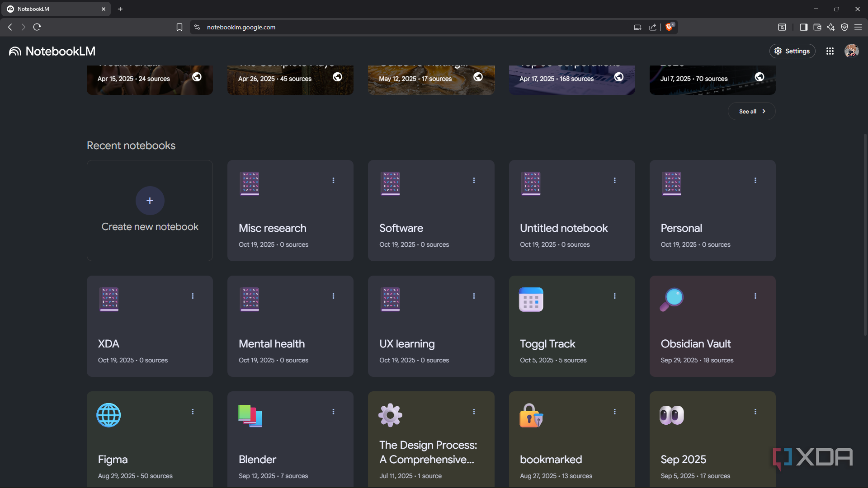
Task: Click the page vertical scrollbar
Action: point(865,235)
